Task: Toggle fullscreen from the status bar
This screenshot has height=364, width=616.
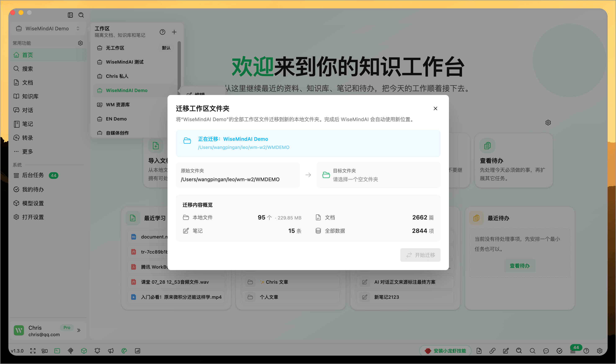Action: point(33,351)
